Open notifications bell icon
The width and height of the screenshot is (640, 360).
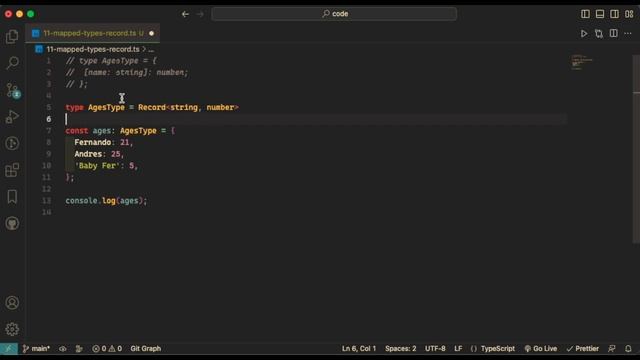(628, 349)
